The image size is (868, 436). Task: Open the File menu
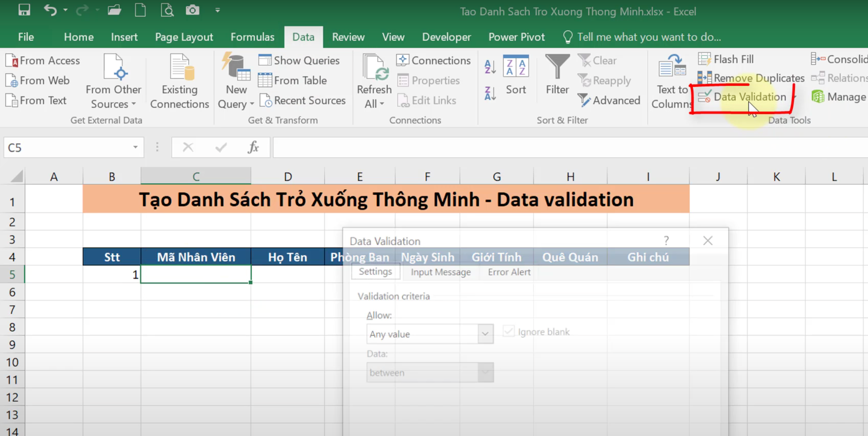[x=26, y=37]
